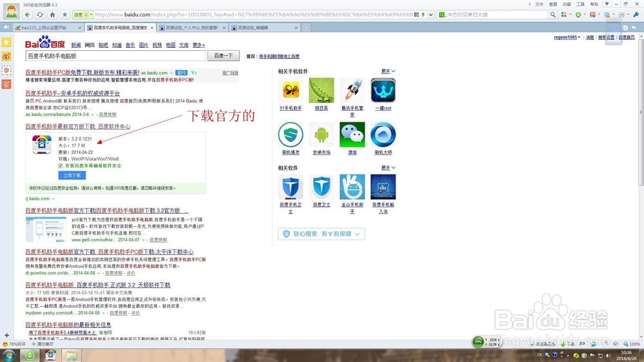Screen dimensions: 644x362
Task: Go to Baidu 新闻 category link
Action: coord(76,45)
